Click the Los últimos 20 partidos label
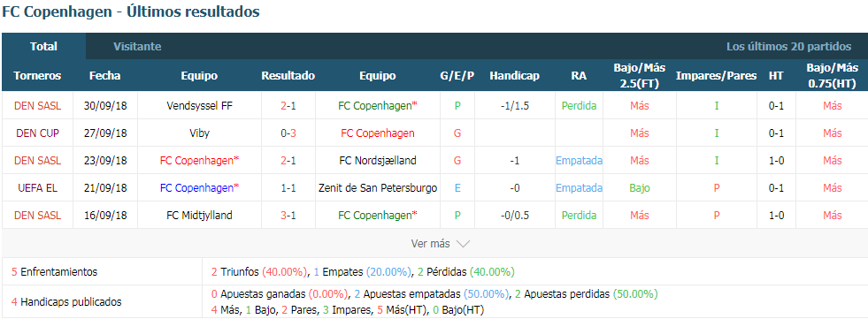This screenshot has height=319, width=868. pos(789,47)
